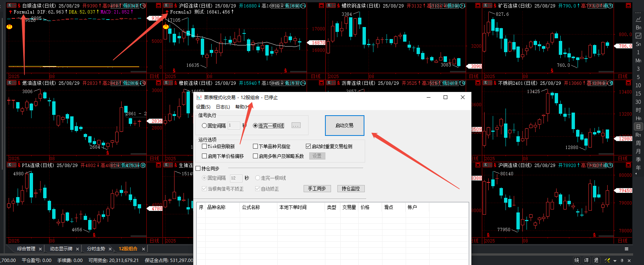Click the smiley face icon on 白银连续 chart

tap(9, 27)
